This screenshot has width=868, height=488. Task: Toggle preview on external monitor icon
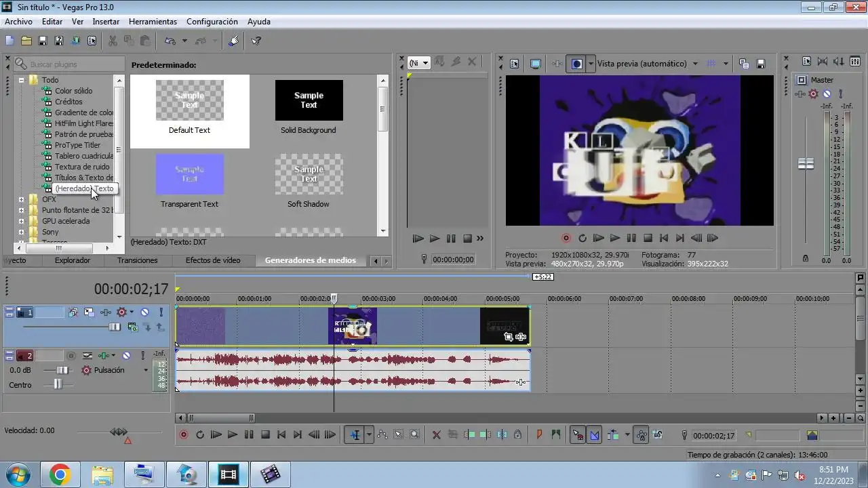pos(535,64)
